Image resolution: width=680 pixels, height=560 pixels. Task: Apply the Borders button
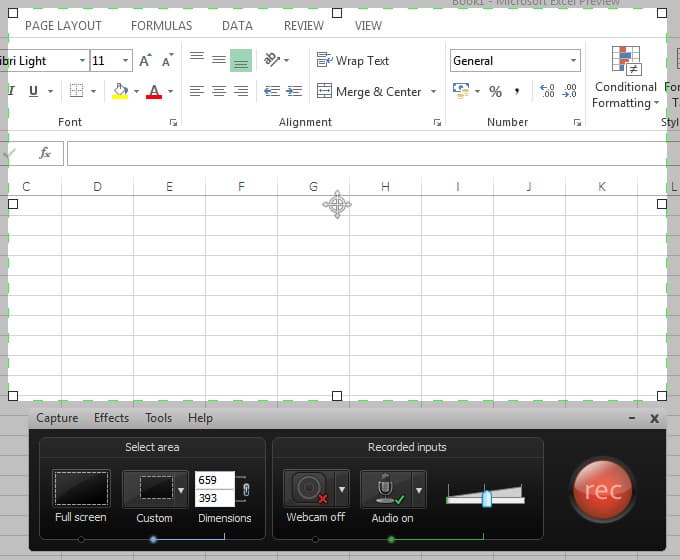(76, 91)
